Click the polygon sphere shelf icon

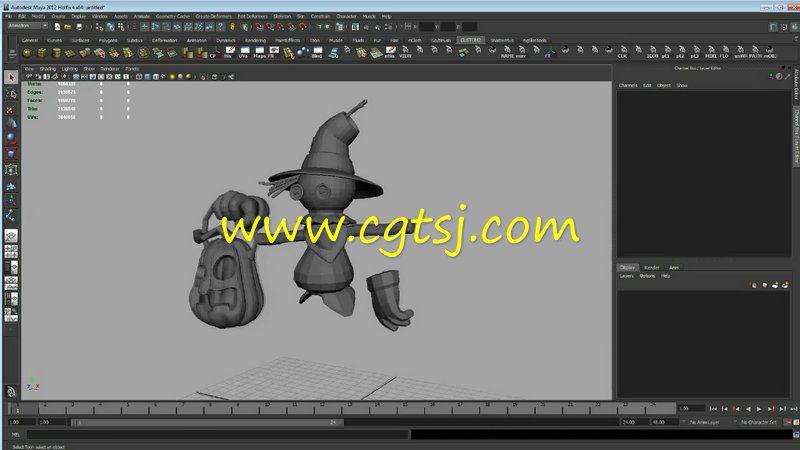coord(28,52)
